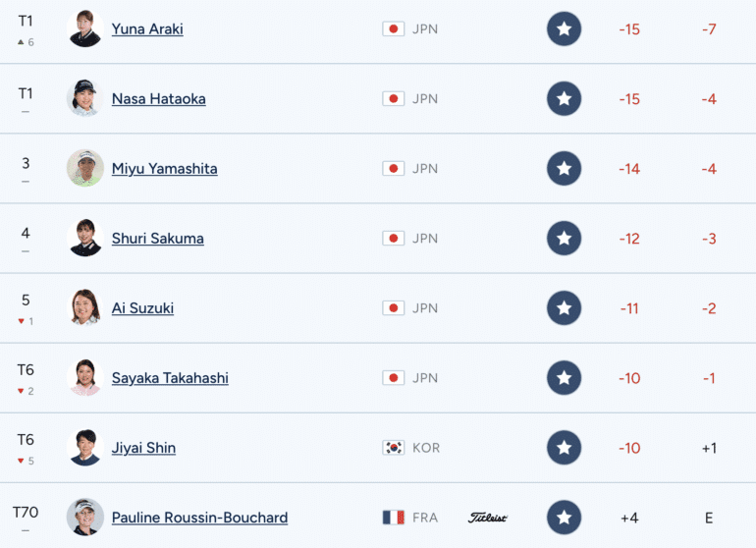Click Ai Suzuki's headshot photo

point(85,307)
